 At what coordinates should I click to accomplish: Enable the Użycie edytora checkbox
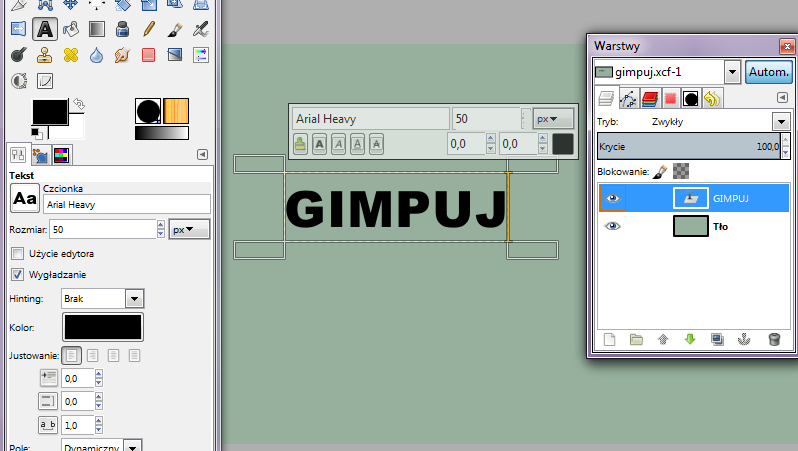pos(16,254)
